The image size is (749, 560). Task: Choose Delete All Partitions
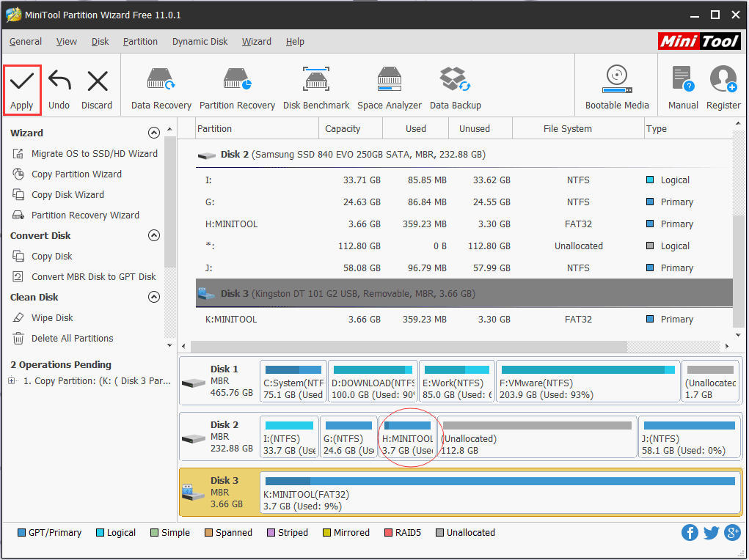click(62, 339)
